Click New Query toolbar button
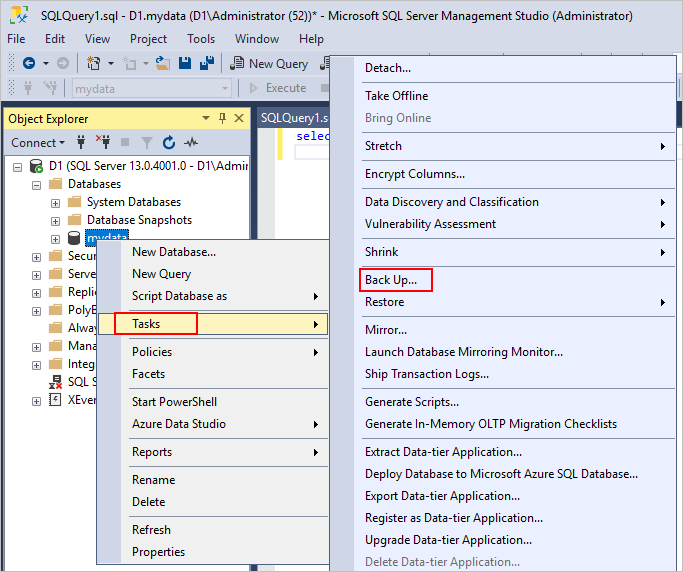The image size is (683, 572). (269, 64)
